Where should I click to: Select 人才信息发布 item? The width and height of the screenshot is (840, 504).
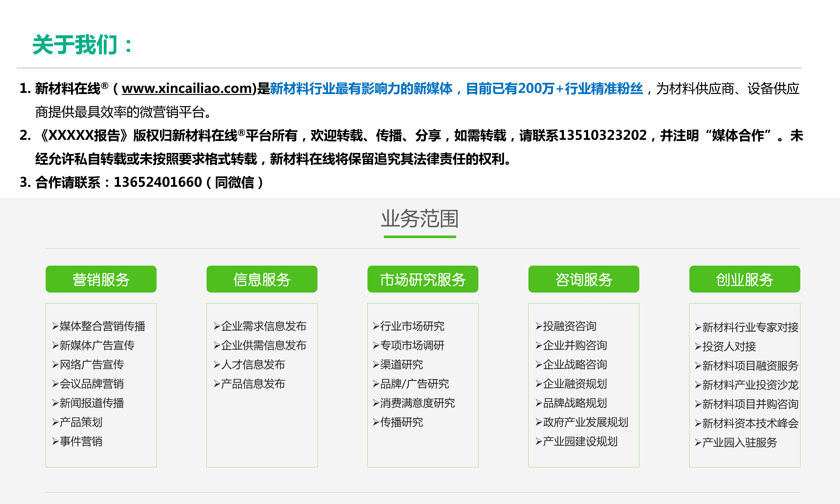click(250, 364)
